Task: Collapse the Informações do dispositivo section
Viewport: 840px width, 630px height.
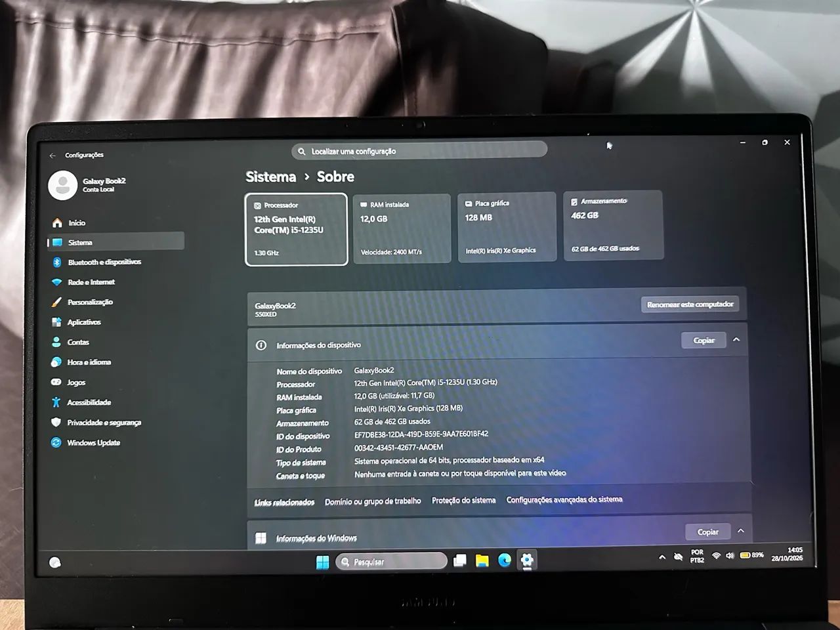Action: [x=736, y=340]
